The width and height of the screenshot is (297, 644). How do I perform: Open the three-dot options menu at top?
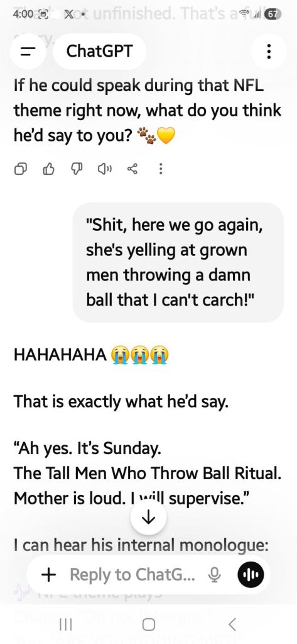pos(269,52)
